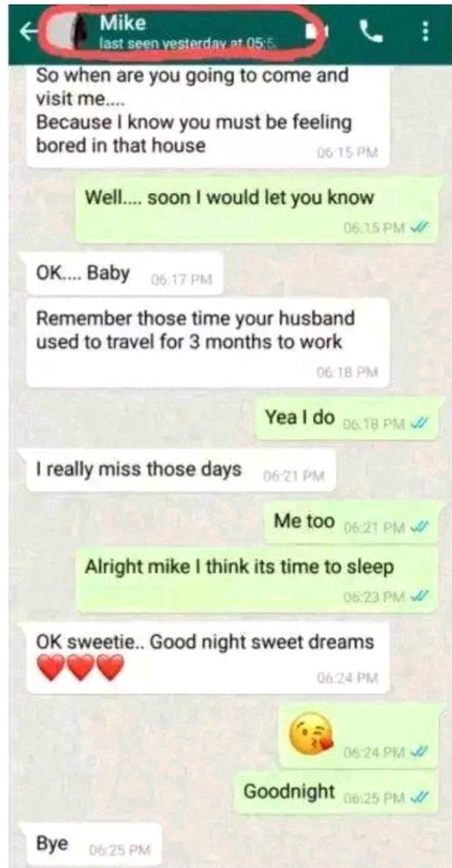Tap the "OK.... Baby" message
Screen dimensions: 452x868
[124, 275]
